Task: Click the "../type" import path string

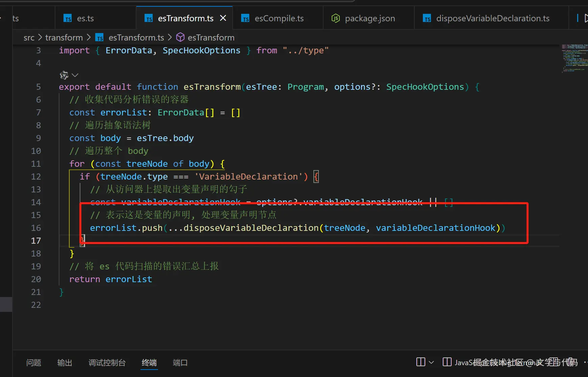Action: (306, 50)
